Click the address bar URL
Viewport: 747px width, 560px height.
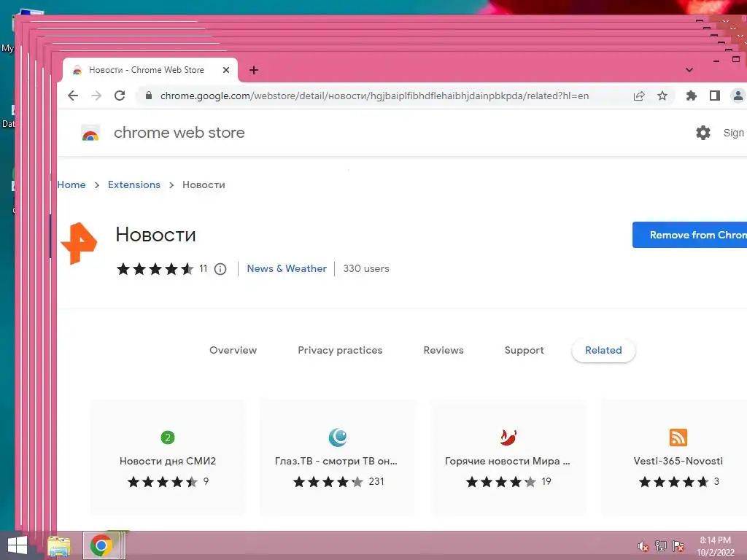point(374,96)
